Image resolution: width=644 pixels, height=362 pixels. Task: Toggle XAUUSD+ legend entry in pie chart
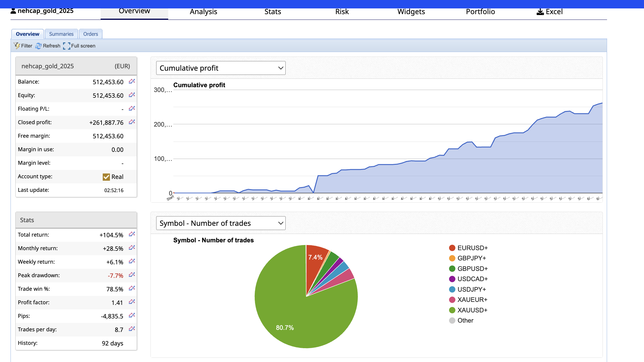468,310
